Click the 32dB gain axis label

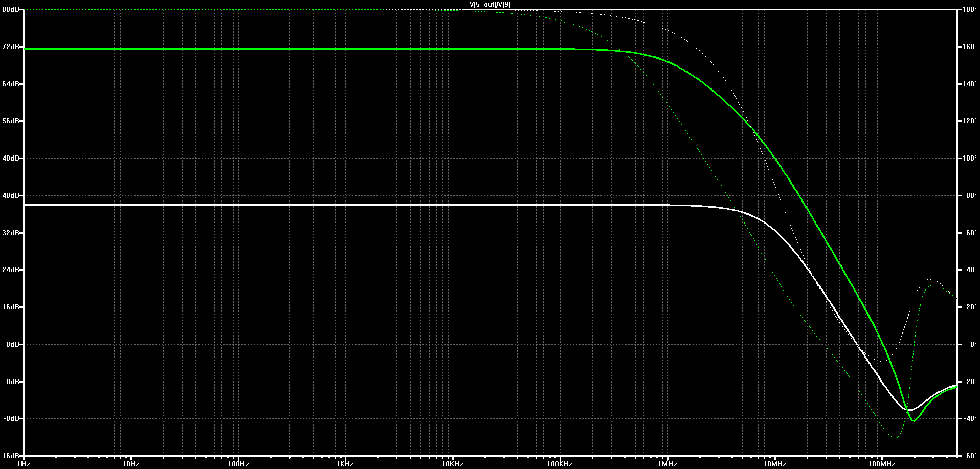click(x=11, y=233)
